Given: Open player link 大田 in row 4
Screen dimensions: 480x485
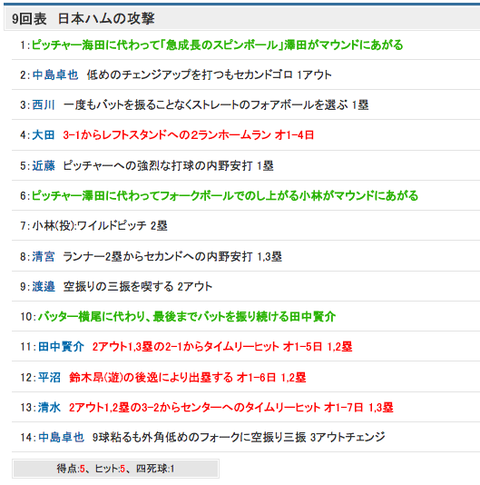Looking at the screenshot, I should 43,135.
